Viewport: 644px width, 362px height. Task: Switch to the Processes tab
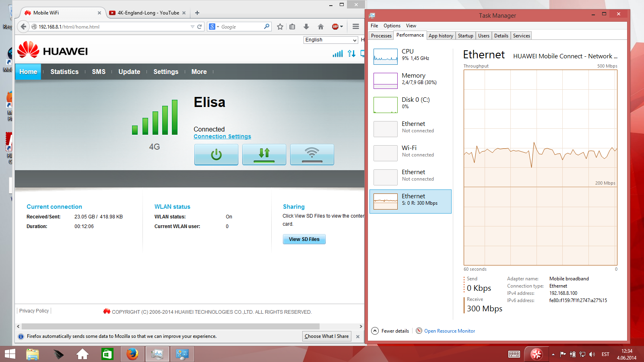point(381,36)
